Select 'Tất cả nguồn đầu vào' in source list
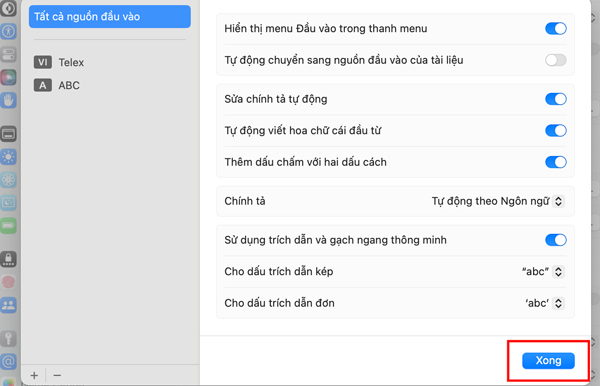This screenshot has width=600, height=386. (109, 16)
